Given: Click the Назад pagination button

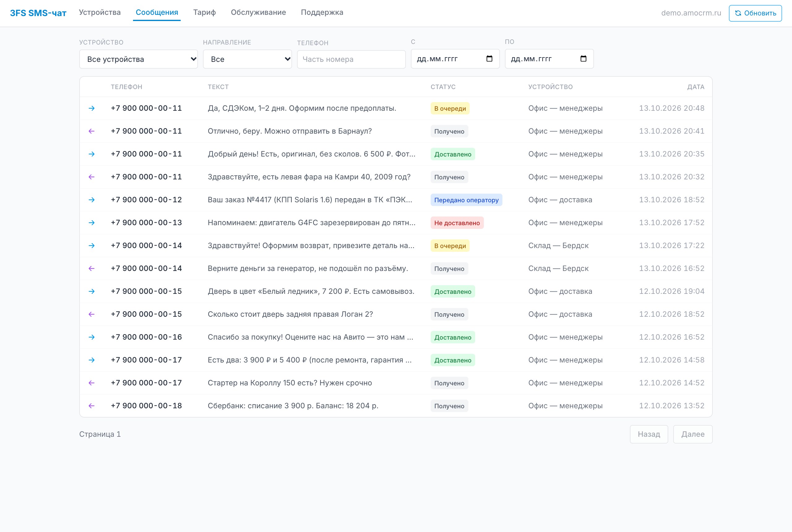Looking at the screenshot, I should 649,434.
